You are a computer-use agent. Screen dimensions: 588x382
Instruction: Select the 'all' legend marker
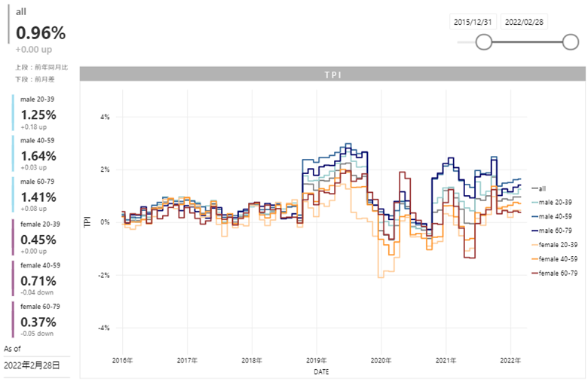coord(535,188)
